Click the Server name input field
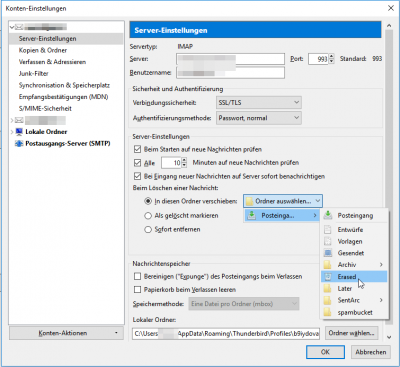Screen dimensions: 400x367 pos(230,59)
